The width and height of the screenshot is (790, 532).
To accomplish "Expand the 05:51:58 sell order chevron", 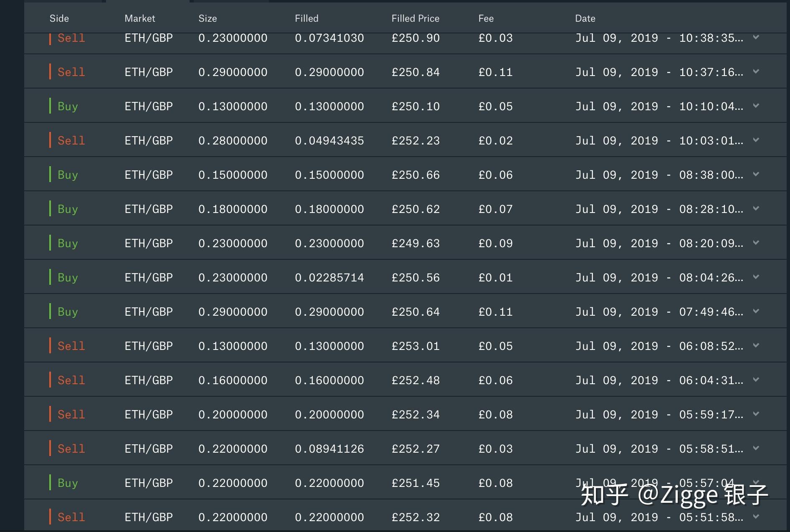I will 756,517.
